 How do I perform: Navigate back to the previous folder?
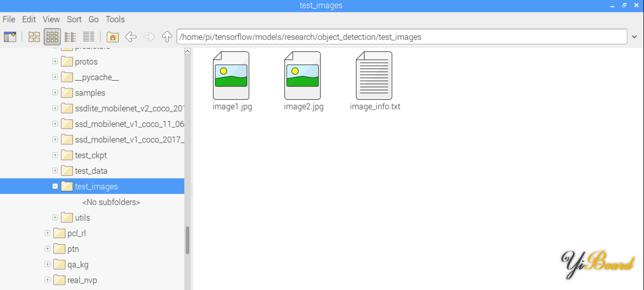tap(131, 37)
